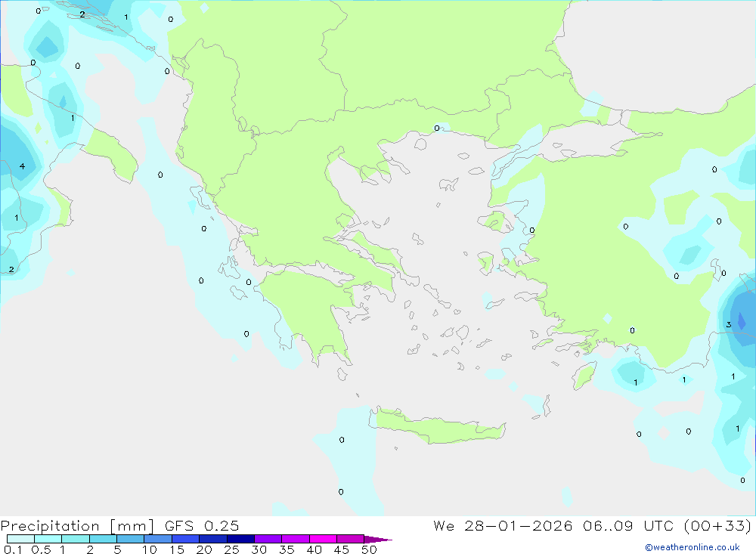Click the legend label '25'
756x554 pixels.
click(x=232, y=549)
